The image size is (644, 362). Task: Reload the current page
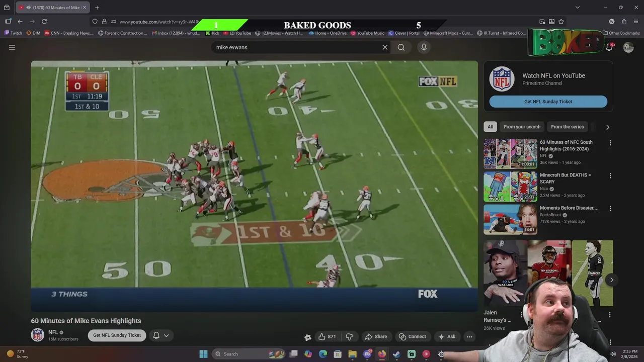click(44, 22)
